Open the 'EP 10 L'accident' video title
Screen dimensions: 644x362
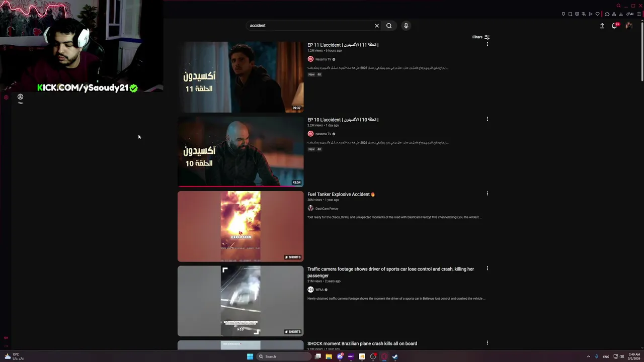343,120
